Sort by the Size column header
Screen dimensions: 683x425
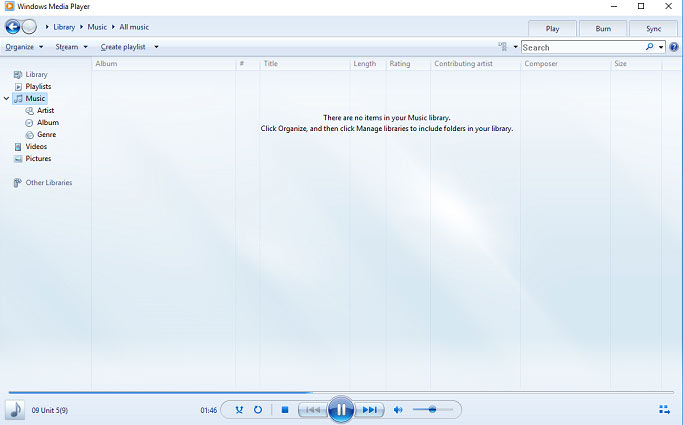(x=636, y=64)
